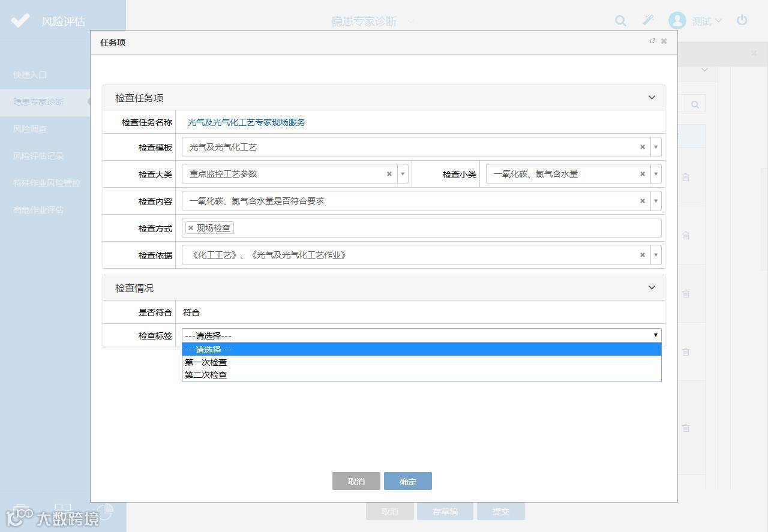Collapse the 检查任务项 section chevron
The width and height of the screenshot is (768, 532).
pyautogui.click(x=652, y=98)
